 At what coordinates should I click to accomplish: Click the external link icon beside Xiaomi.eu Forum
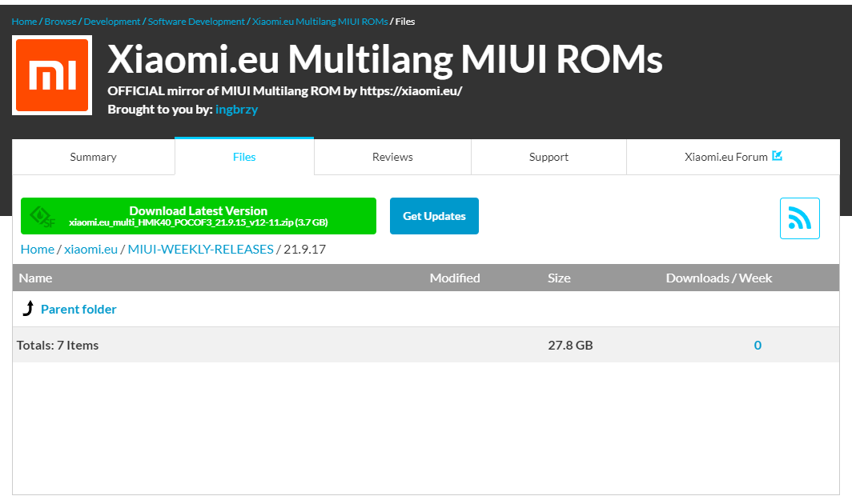[x=777, y=156]
